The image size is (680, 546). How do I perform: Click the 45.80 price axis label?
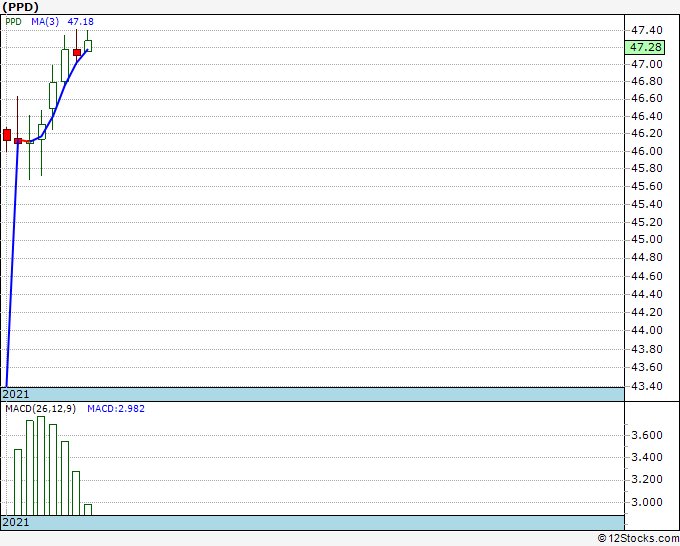(x=646, y=168)
